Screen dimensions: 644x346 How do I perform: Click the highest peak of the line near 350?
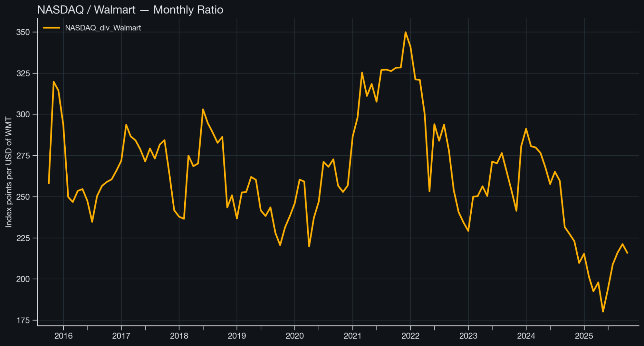[x=405, y=32]
